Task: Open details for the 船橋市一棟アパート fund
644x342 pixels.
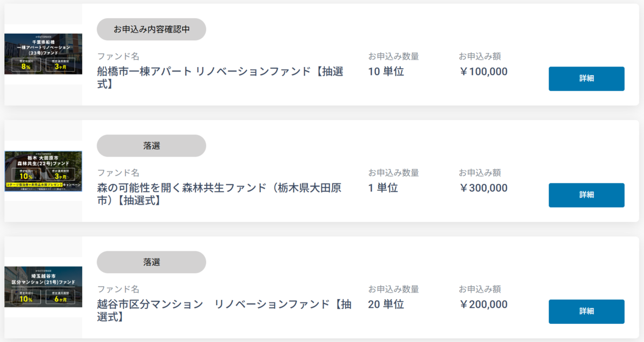Action: coord(586,79)
